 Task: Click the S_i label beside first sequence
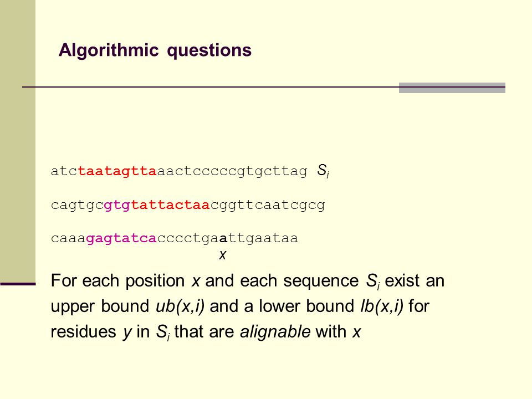323,171
